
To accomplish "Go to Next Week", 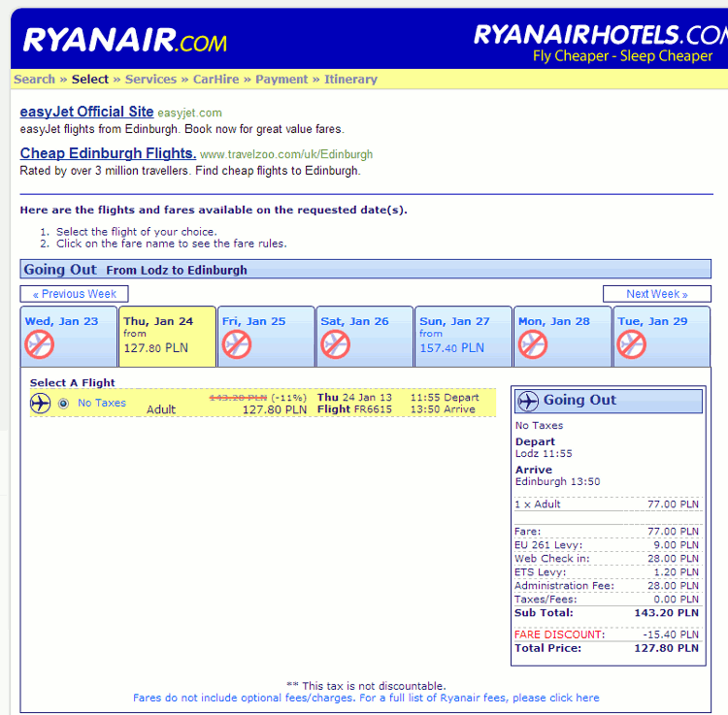I will coord(657,294).
